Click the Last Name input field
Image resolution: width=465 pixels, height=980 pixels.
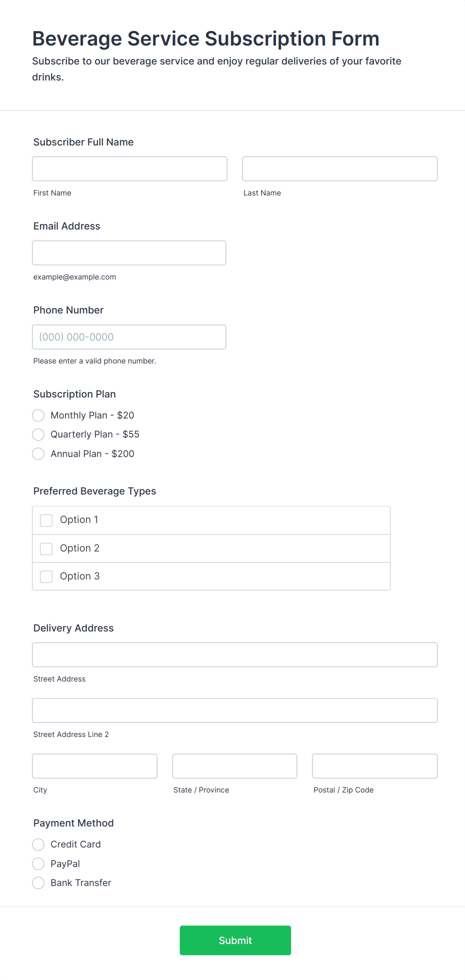339,169
